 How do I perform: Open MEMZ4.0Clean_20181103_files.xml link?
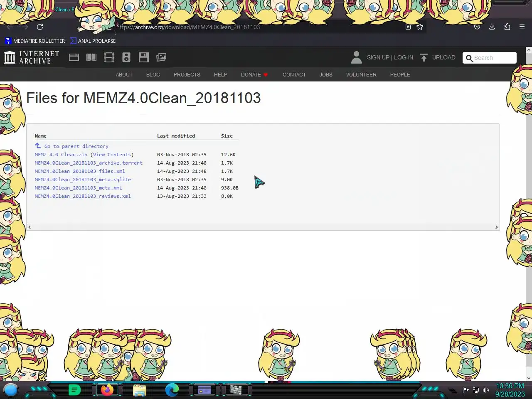click(x=80, y=171)
